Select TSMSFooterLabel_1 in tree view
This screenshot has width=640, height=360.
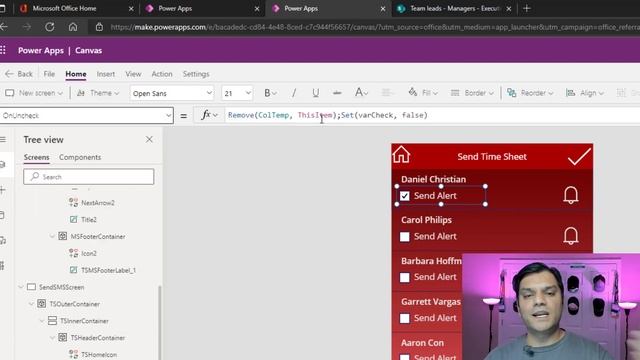(108, 270)
